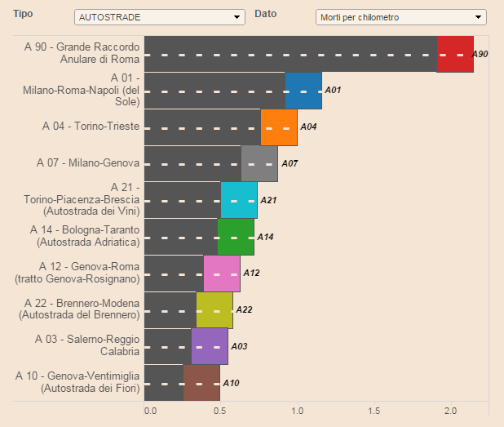The width and height of the screenshot is (504, 427).
Task: Click the green A14 bar end block
Action: [236, 237]
